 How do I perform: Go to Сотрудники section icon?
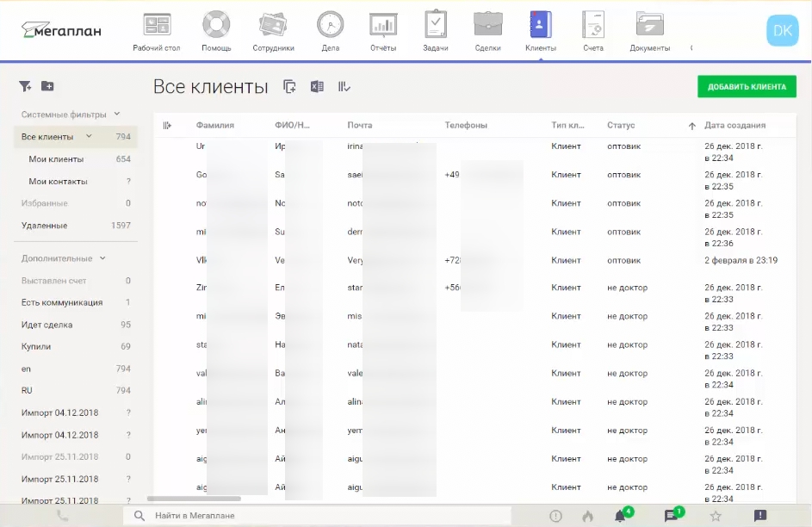pyautogui.click(x=273, y=24)
